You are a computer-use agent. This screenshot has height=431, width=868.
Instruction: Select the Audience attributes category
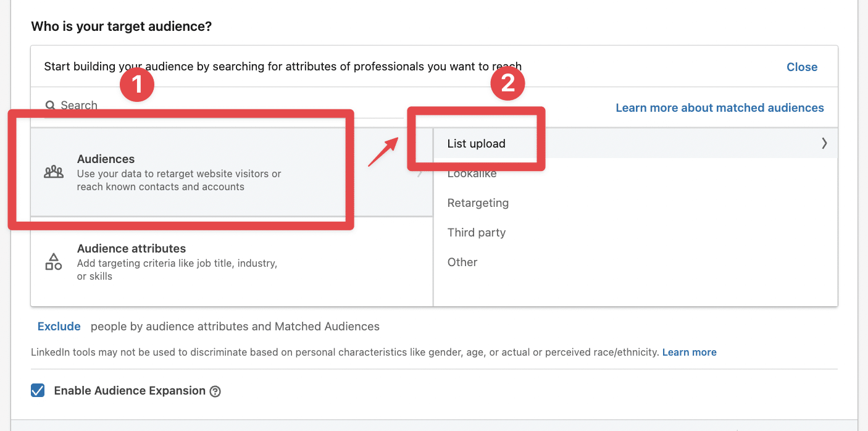point(232,262)
